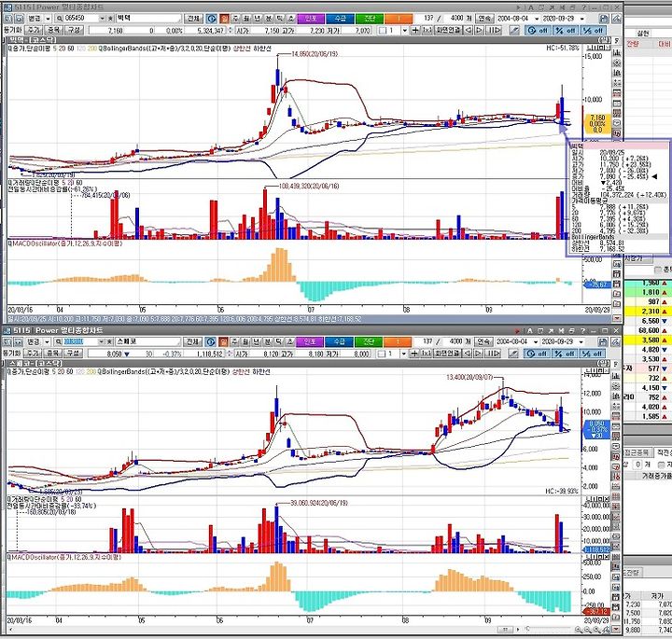
Task: Click the plus add-chart icon in top chart toolbar
Action: click(x=415, y=31)
